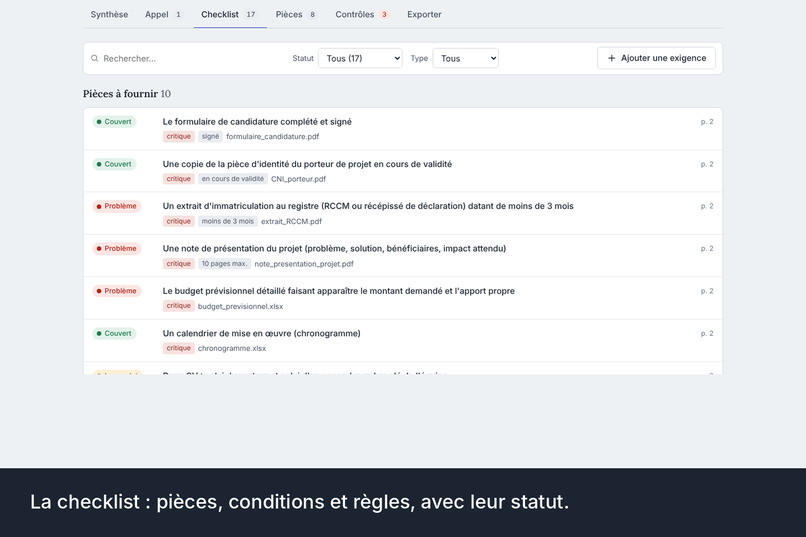Click file budget_previsionnel.xlsx
The height and width of the screenshot is (537, 806).
(241, 306)
